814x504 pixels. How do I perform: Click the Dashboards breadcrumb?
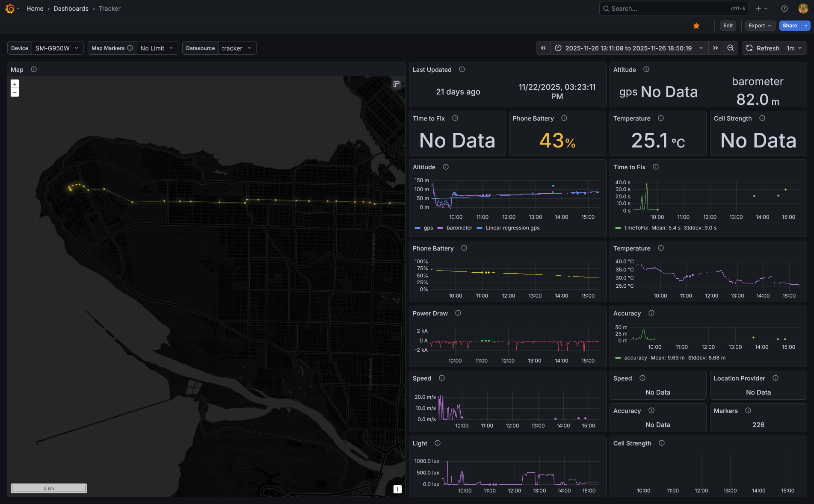coord(71,9)
